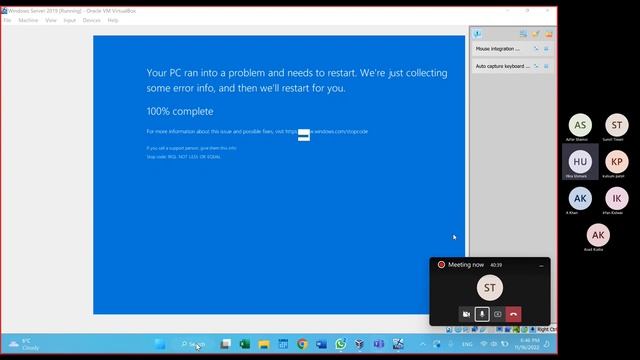Open Microsoft Teams from the taskbar
Screen dimensions: 640x360
[x=379, y=344]
